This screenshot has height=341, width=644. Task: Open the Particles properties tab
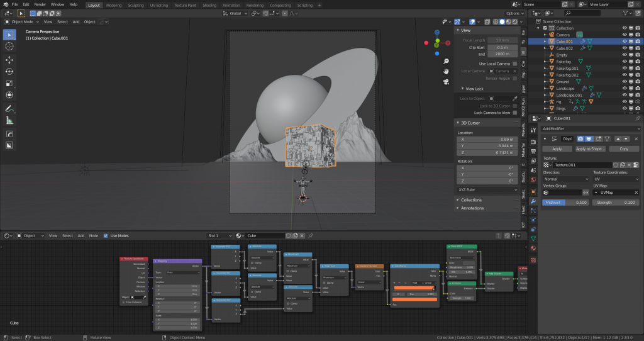pyautogui.click(x=533, y=211)
